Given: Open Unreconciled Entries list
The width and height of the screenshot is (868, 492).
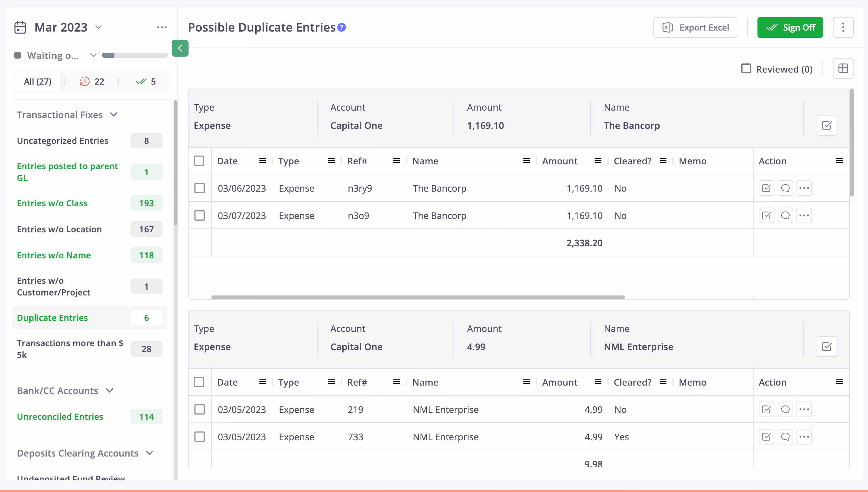Looking at the screenshot, I should 89,417.
